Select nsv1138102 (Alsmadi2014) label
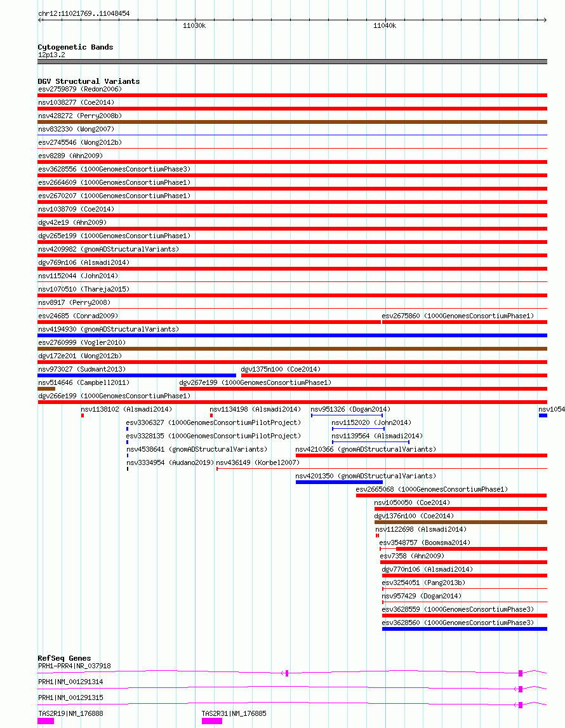The image size is (565, 728). (x=126, y=410)
